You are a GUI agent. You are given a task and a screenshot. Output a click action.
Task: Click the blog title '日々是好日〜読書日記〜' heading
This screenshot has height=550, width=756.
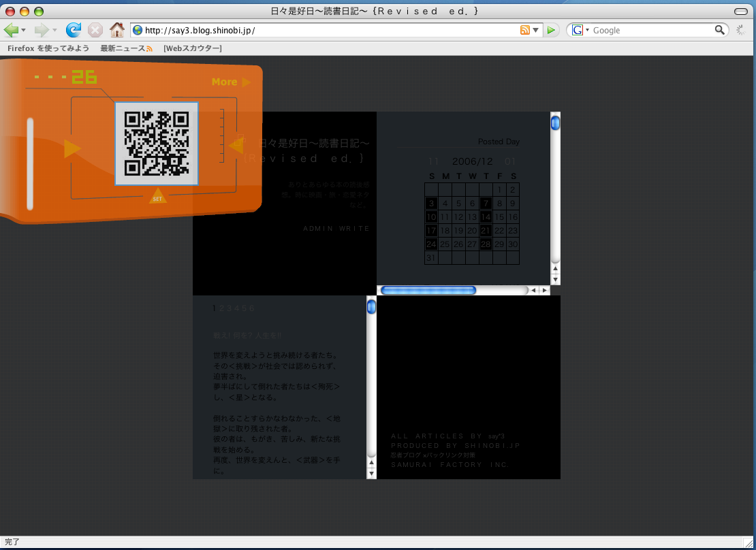tap(314, 143)
